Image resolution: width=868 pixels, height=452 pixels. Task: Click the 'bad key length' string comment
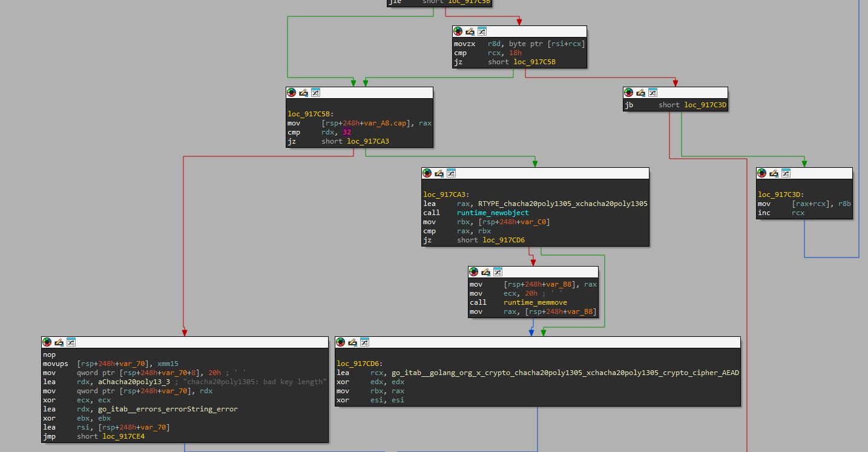(255, 382)
